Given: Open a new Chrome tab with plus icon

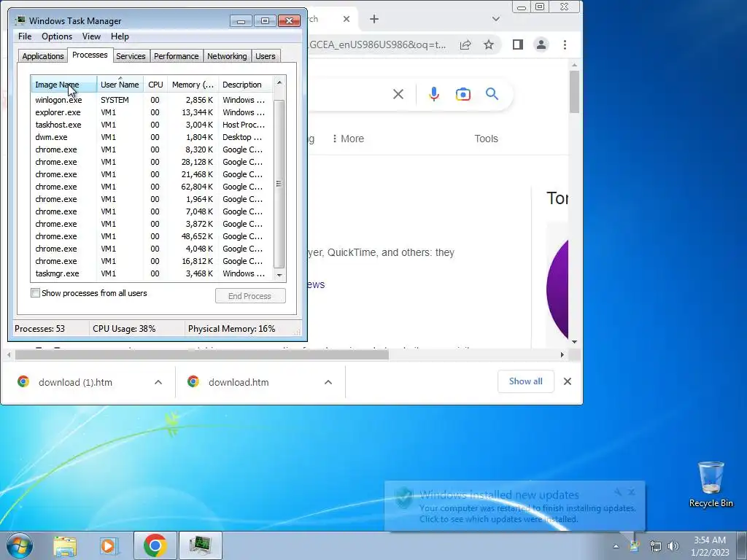Looking at the screenshot, I should [x=374, y=19].
